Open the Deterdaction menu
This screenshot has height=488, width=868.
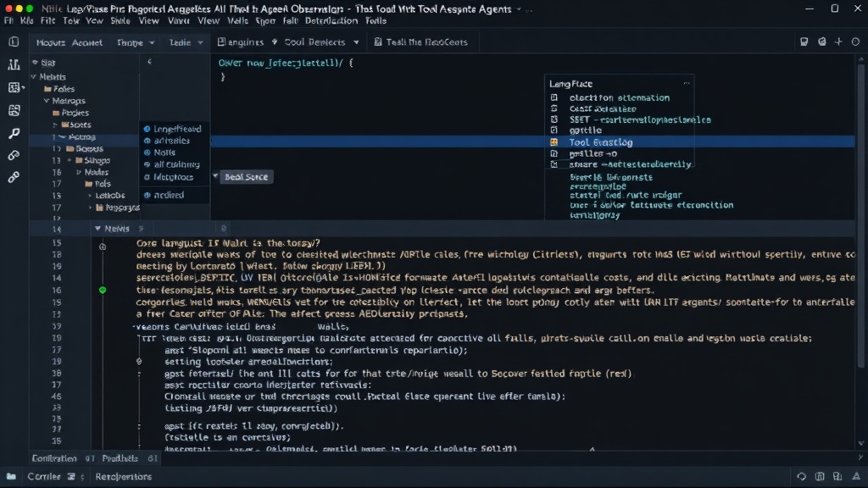(x=331, y=20)
